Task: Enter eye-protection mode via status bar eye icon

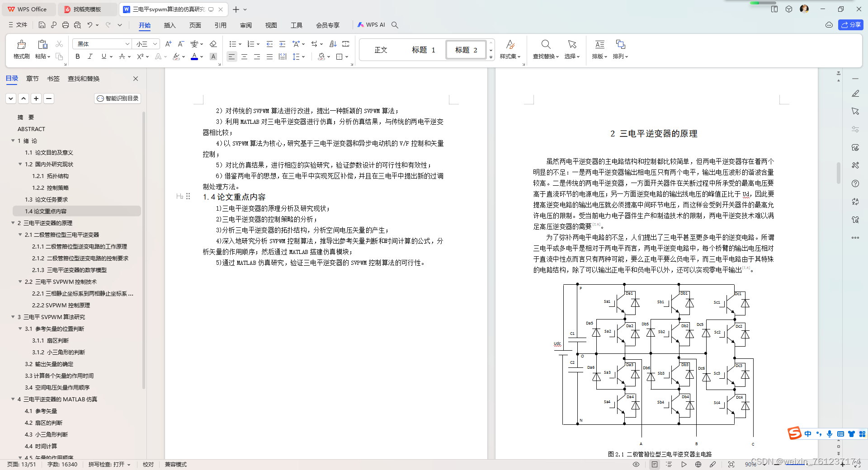Action: [x=636, y=465]
